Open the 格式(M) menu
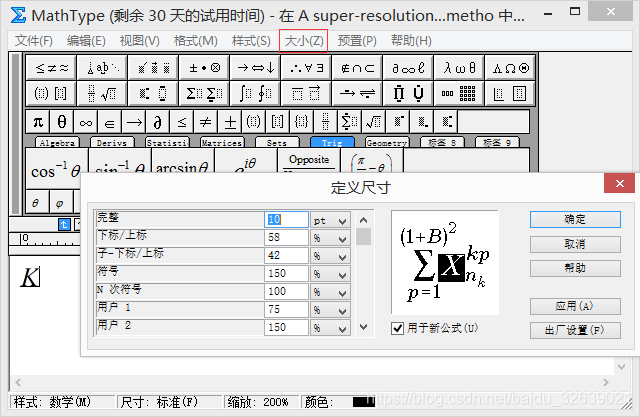640x417 pixels. click(x=196, y=41)
